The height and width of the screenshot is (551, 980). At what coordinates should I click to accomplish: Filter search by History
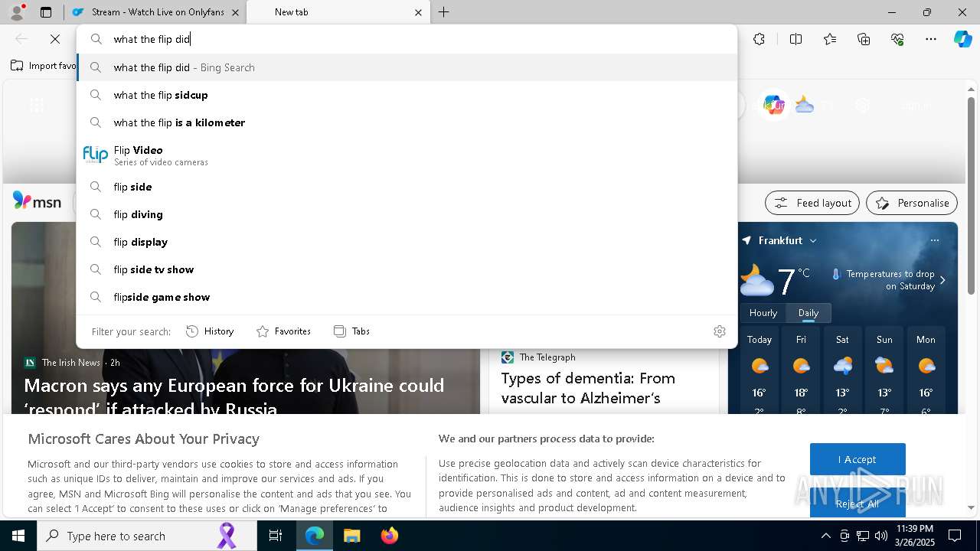210,331
